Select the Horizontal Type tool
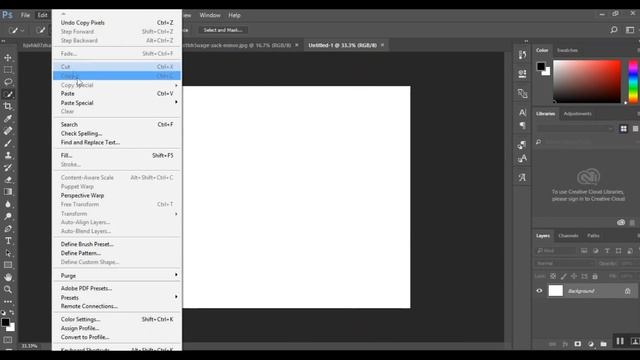The width and height of the screenshot is (640, 360). pos(8,241)
